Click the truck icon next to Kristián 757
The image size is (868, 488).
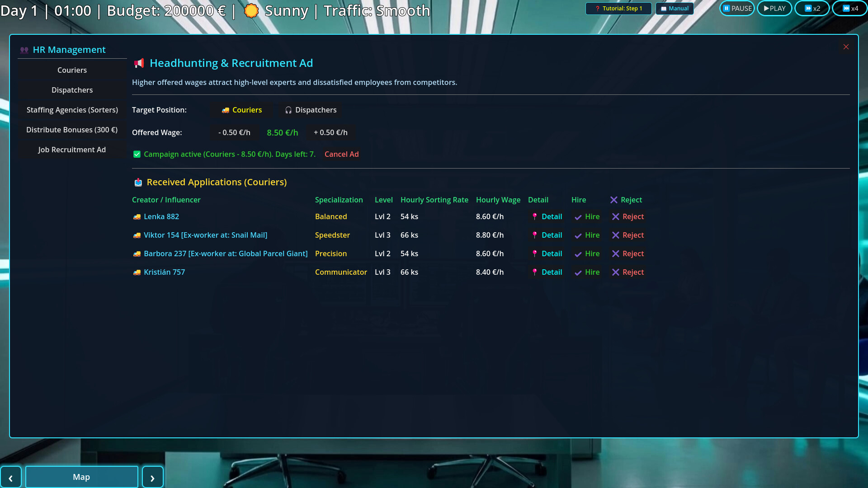(x=137, y=272)
